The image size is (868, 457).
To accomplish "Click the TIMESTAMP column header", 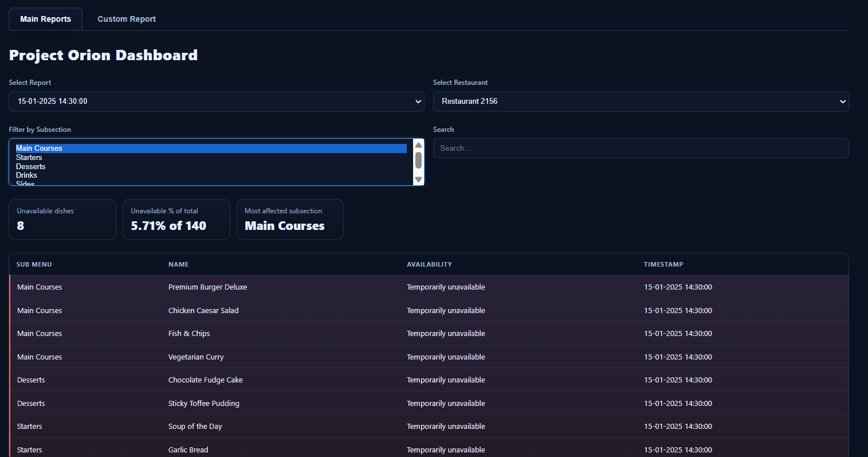I will point(663,264).
